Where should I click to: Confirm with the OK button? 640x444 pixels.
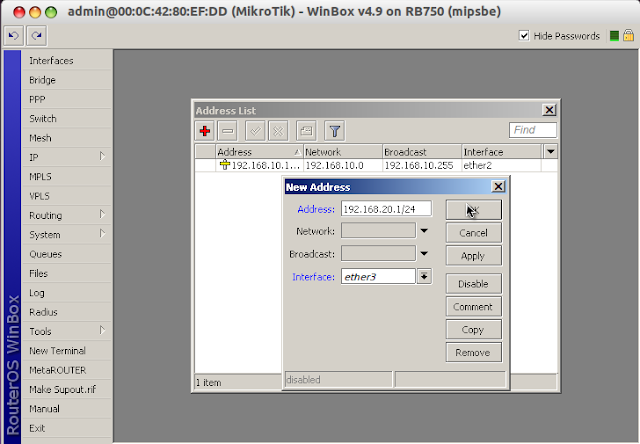point(473,210)
